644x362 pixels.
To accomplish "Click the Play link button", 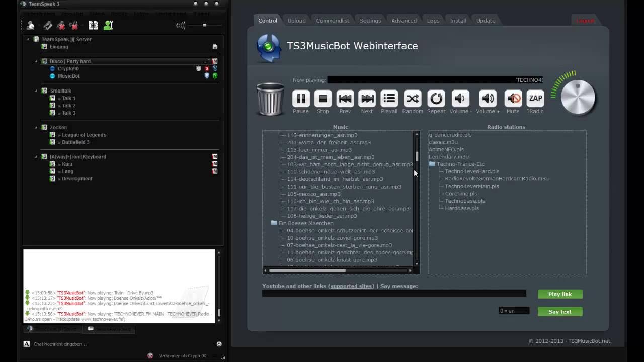I will (560, 294).
